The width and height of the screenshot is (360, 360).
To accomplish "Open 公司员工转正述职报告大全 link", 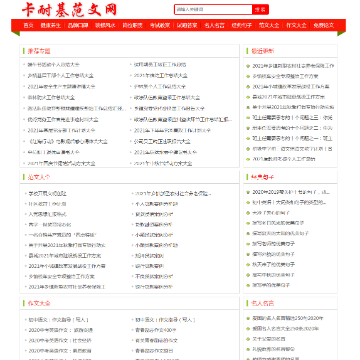I will pos(162,142).
